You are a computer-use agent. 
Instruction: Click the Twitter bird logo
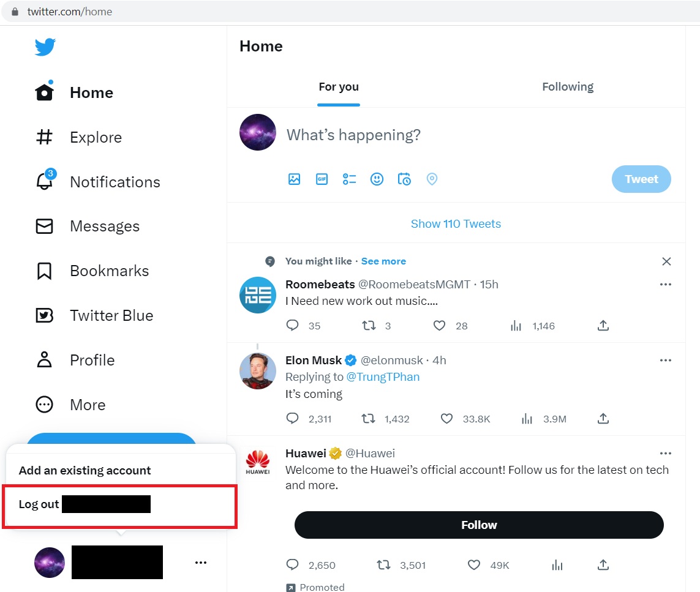(x=45, y=47)
